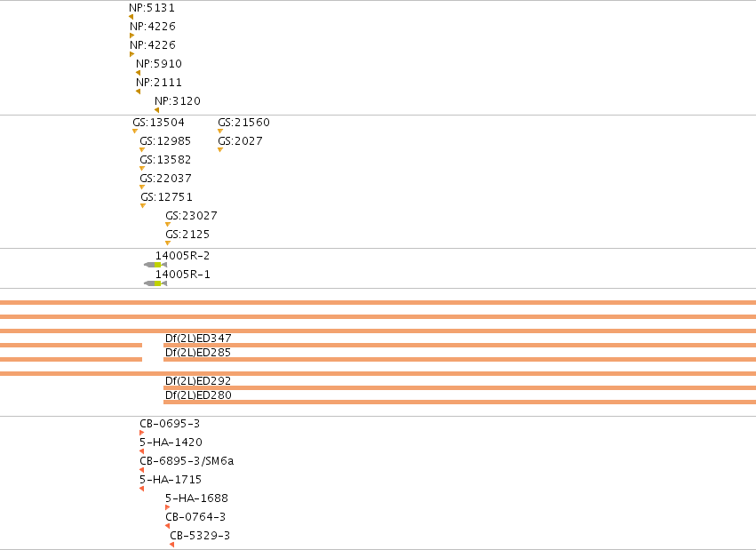Select the CB-5329-3 label
Screen dimensions: 756x550
pyautogui.click(x=200, y=536)
